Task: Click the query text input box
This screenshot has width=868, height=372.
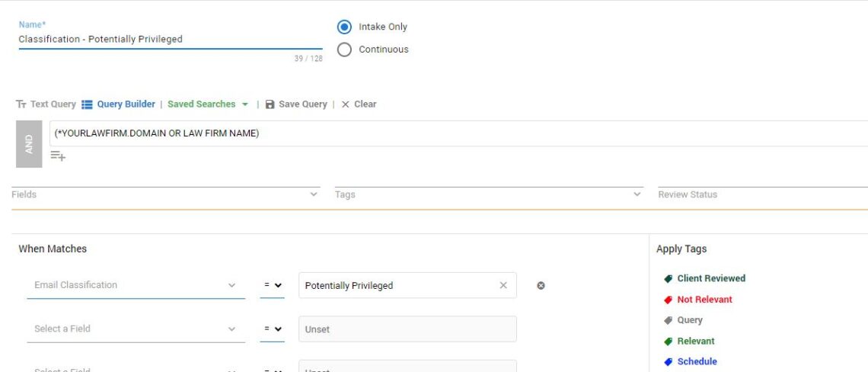Action: 457,133
